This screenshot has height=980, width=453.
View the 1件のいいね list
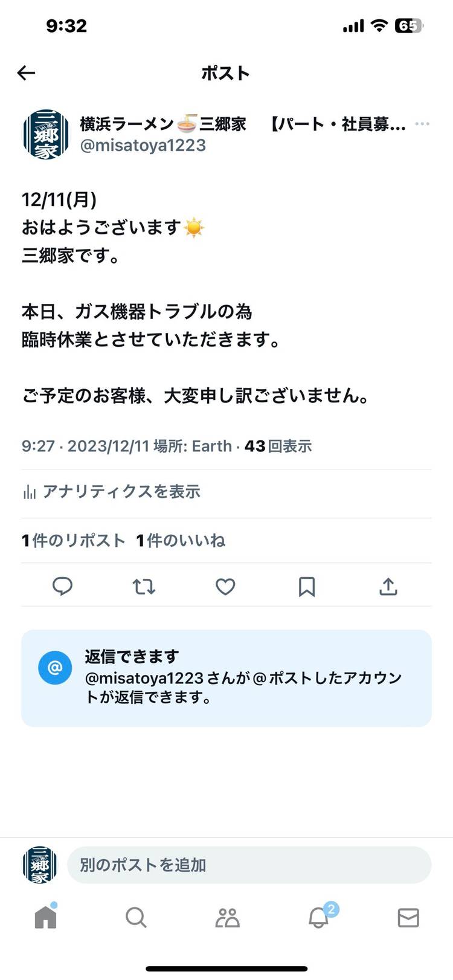(181, 540)
